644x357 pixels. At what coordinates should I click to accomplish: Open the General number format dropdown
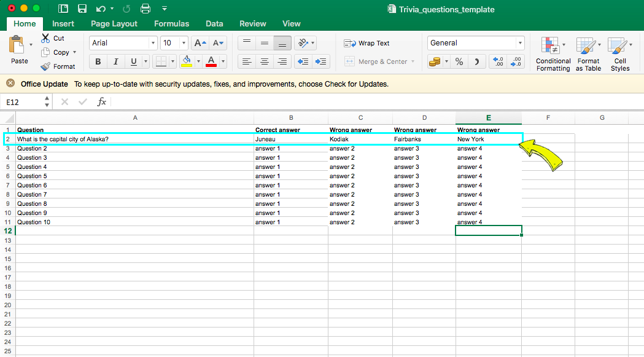tap(520, 43)
